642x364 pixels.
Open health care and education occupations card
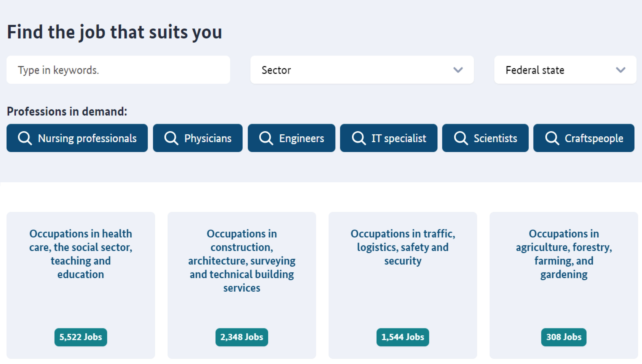click(x=81, y=285)
